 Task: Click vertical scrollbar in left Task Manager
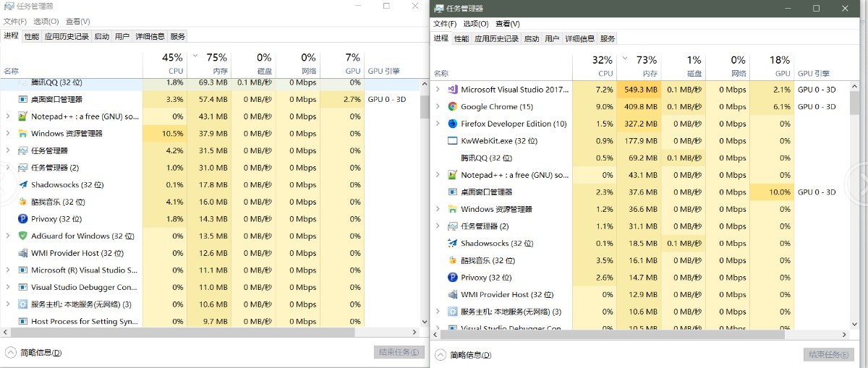pyautogui.click(x=425, y=107)
